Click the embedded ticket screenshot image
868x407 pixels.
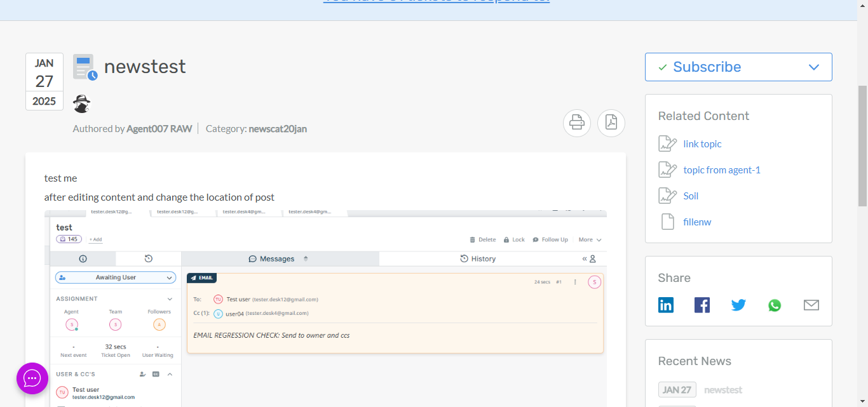(325, 308)
